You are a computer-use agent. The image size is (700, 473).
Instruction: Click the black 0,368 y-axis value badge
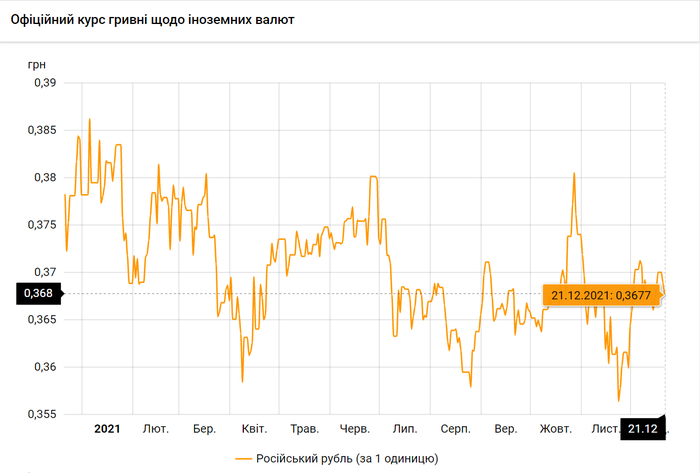[38, 294]
